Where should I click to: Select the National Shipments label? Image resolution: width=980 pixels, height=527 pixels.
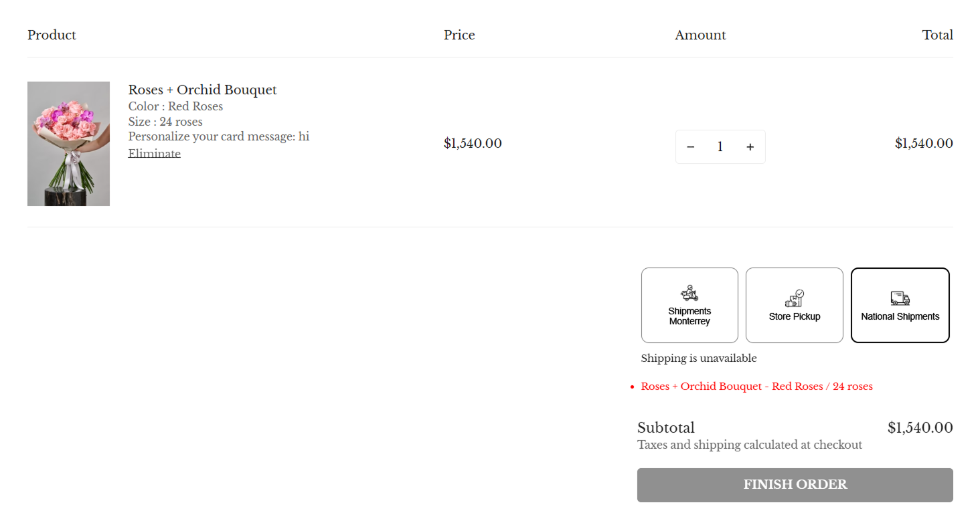(x=900, y=316)
